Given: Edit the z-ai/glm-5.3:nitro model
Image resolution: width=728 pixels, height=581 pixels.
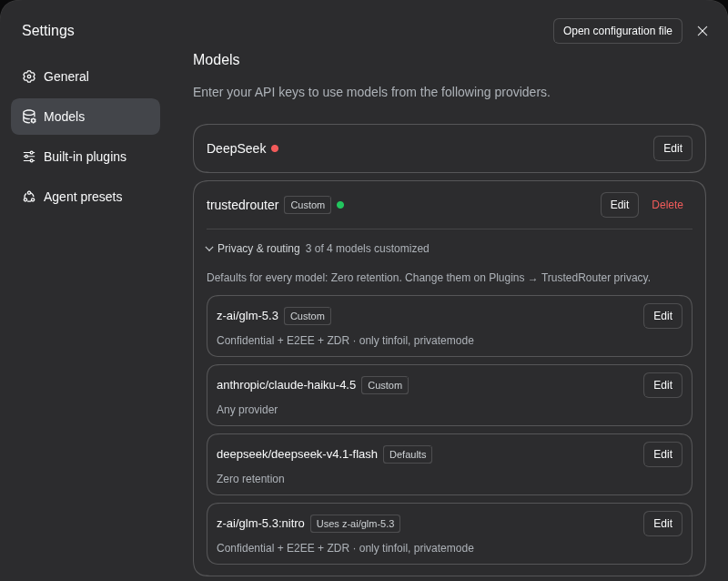Looking at the screenshot, I should (x=662, y=524).
